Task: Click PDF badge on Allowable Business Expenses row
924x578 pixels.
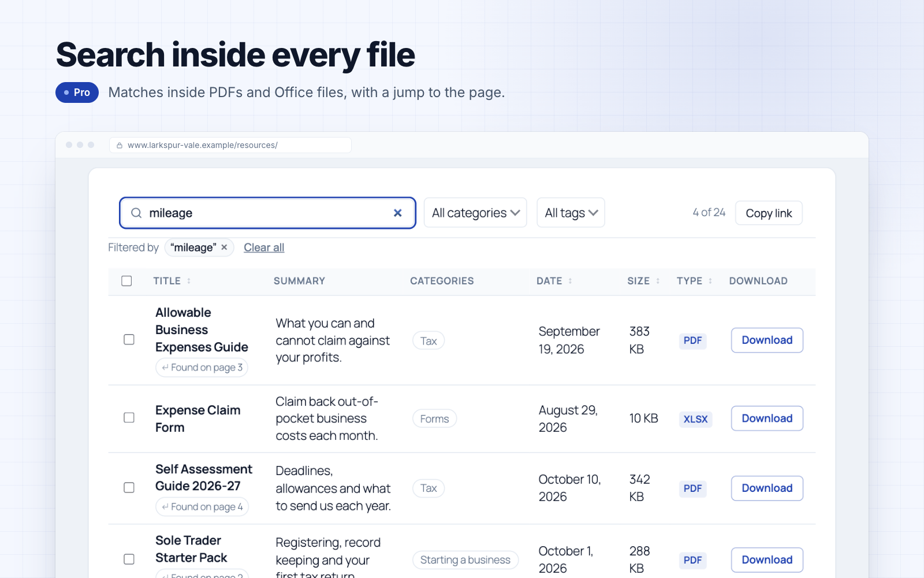Action: pos(692,340)
